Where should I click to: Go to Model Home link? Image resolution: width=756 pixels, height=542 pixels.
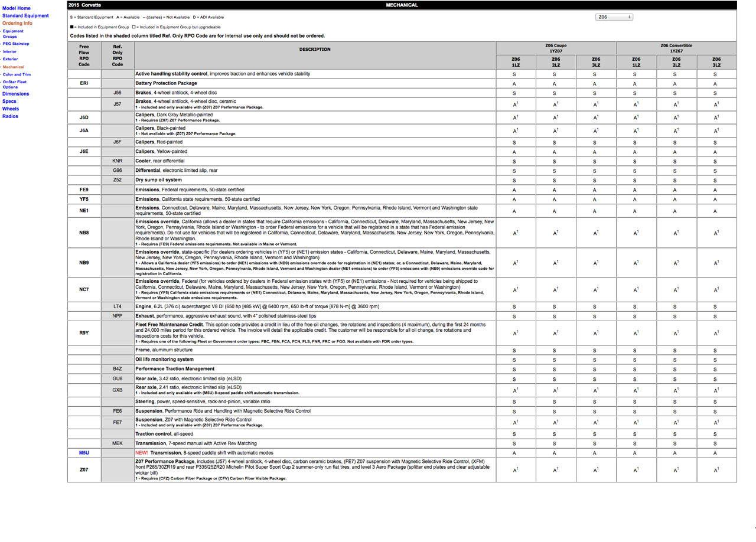[17, 8]
